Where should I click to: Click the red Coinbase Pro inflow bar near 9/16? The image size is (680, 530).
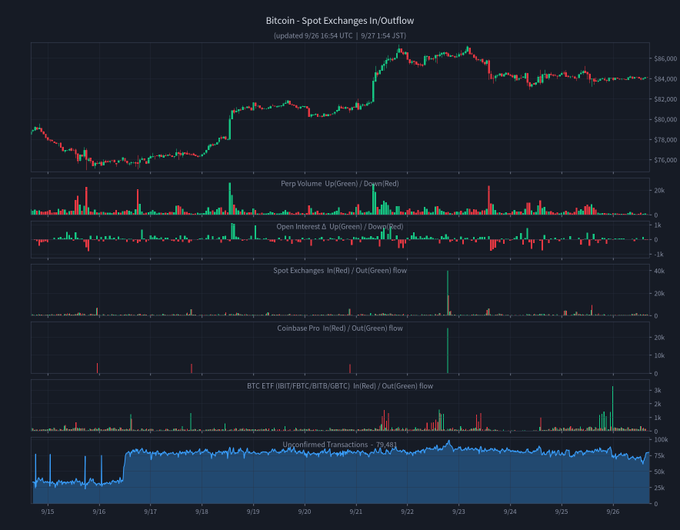97,368
